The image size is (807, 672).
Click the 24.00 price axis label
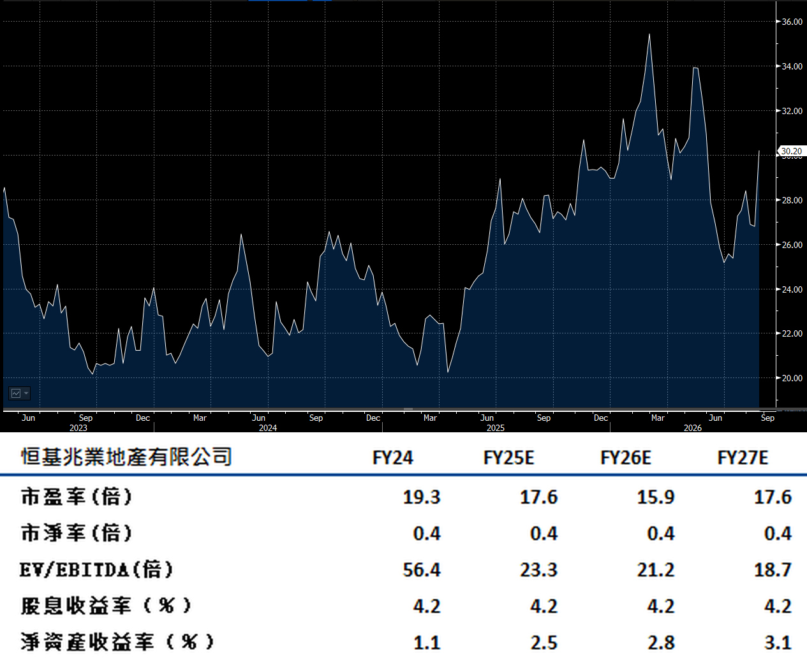(792, 289)
